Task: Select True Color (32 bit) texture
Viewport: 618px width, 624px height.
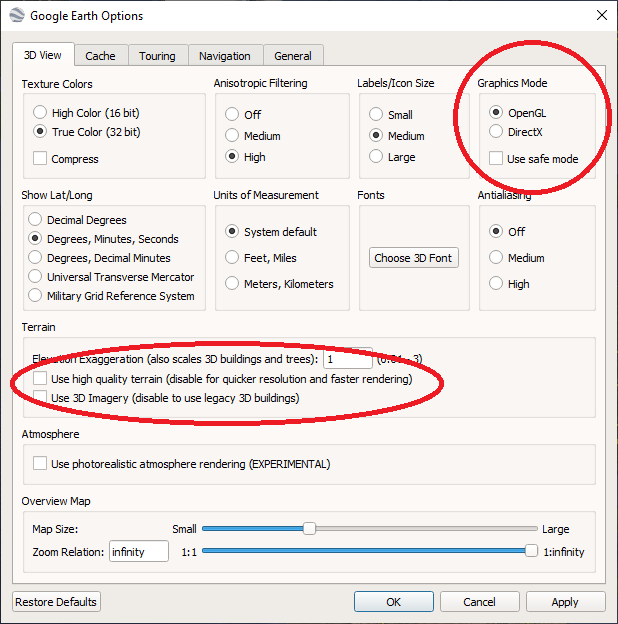Action: tap(40, 131)
